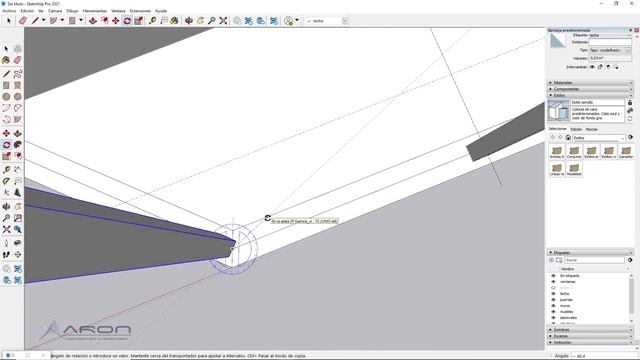
Task: Toggle visibility of puertas tag
Action: tap(553, 300)
